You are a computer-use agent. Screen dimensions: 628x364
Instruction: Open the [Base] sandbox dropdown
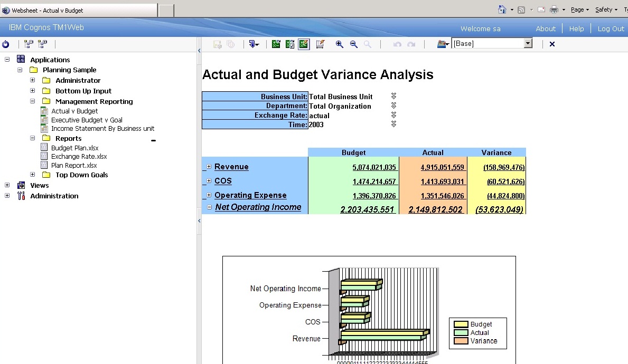pyautogui.click(x=528, y=43)
